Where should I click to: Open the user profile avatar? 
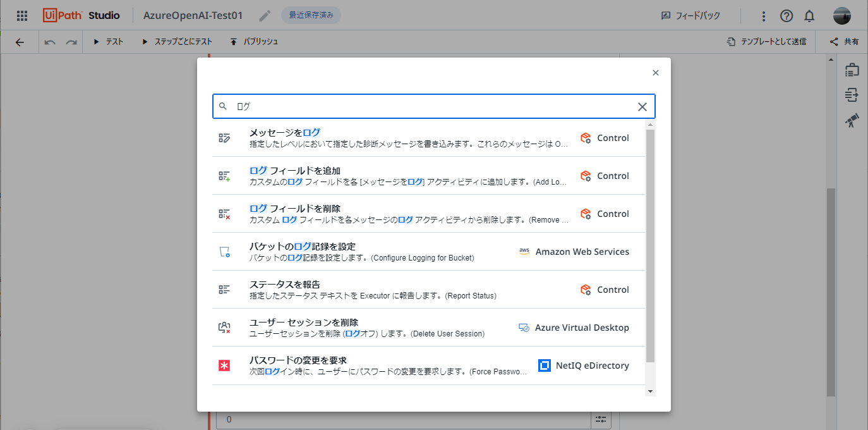[x=841, y=16]
